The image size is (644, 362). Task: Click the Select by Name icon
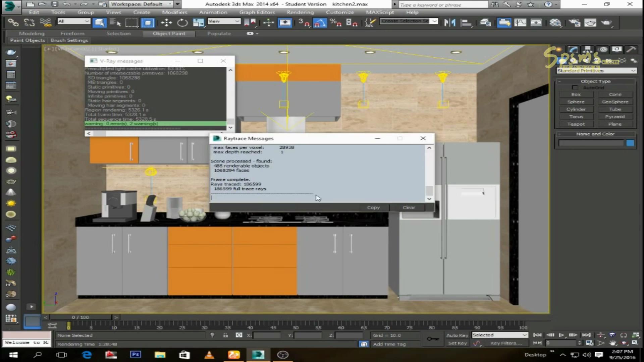pyautogui.click(x=115, y=22)
